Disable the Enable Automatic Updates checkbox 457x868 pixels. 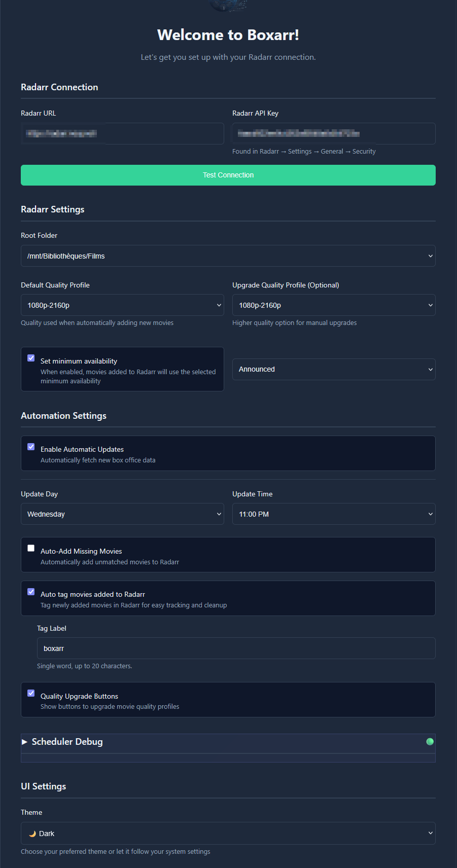(31, 447)
